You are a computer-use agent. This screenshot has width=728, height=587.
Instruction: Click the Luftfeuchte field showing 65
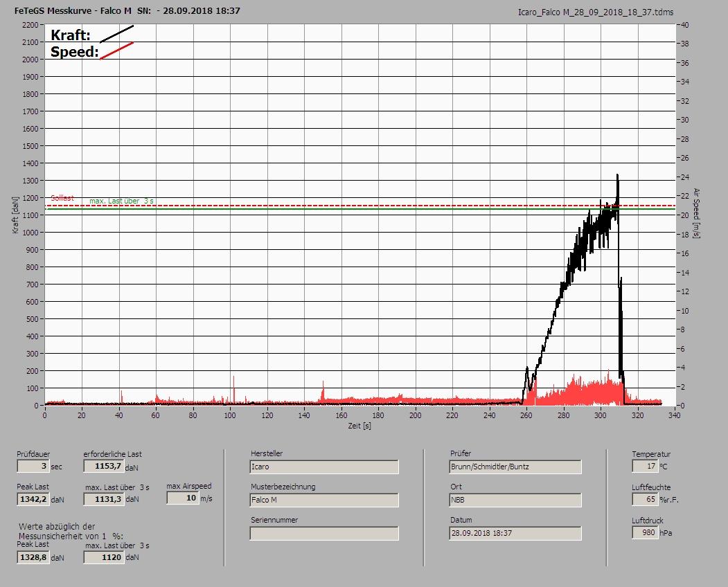(645, 499)
